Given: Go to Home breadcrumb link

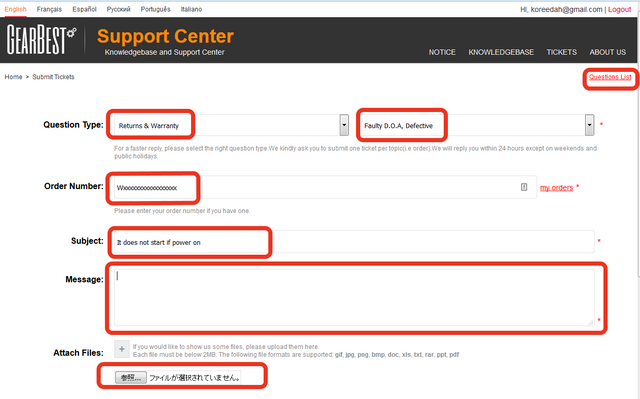Looking at the screenshot, I should click(x=13, y=77).
